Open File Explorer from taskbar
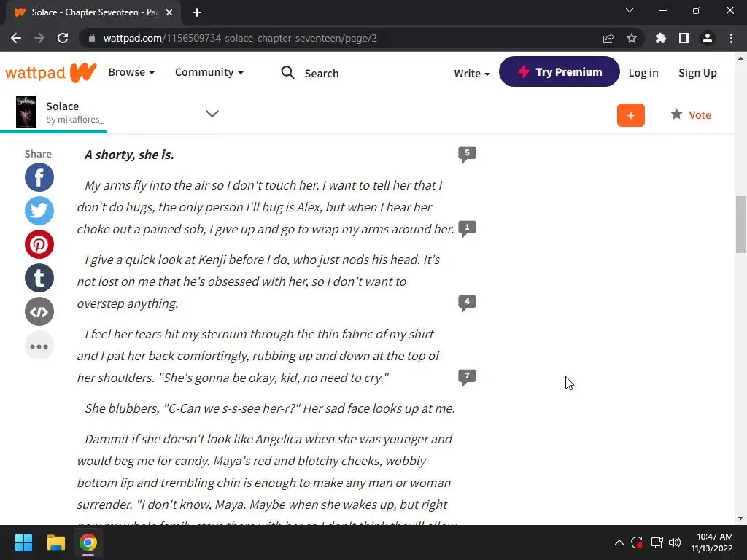747x560 pixels. pyautogui.click(x=55, y=542)
